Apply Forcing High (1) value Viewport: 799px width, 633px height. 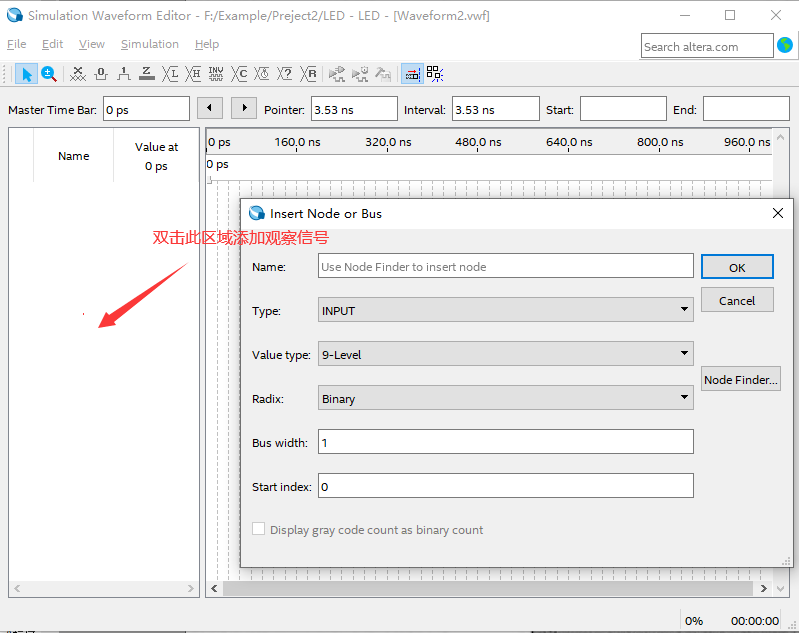click(123, 74)
